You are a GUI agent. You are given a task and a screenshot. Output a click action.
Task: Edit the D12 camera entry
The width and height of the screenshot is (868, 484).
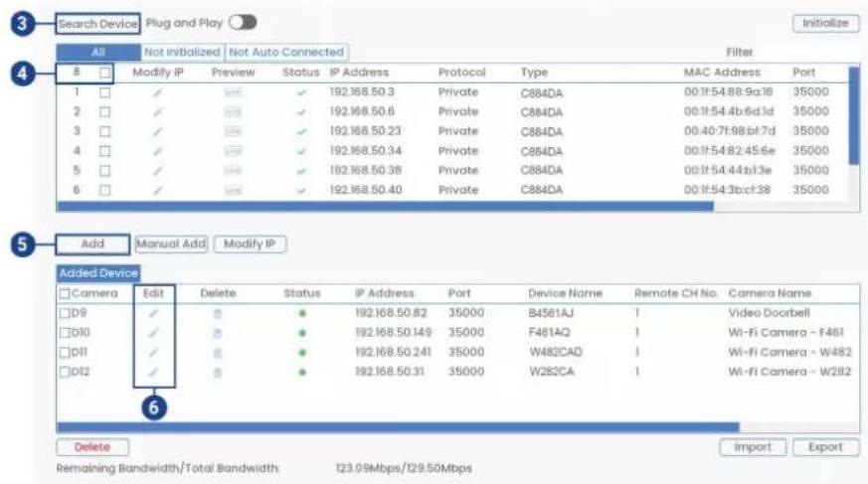click(153, 373)
